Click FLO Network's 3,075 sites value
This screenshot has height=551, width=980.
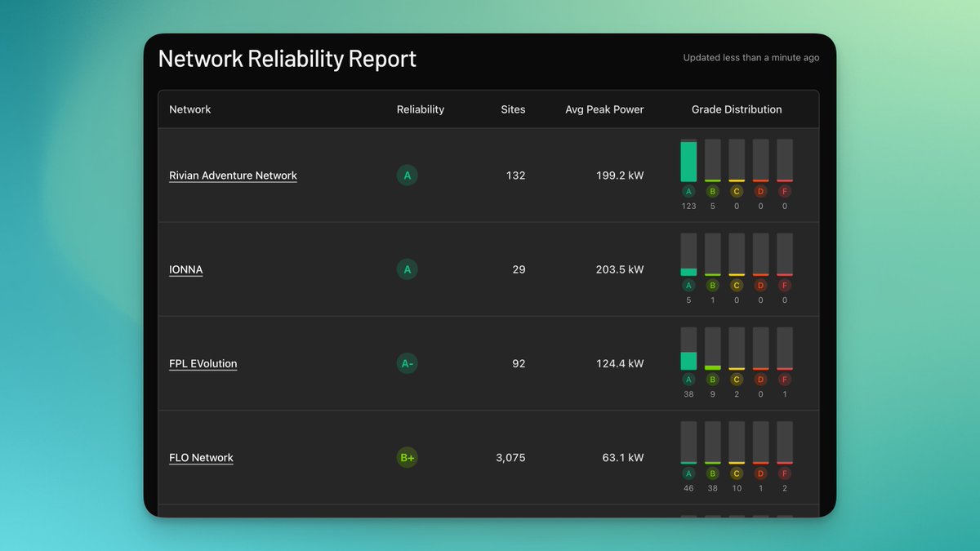[510, 458]
